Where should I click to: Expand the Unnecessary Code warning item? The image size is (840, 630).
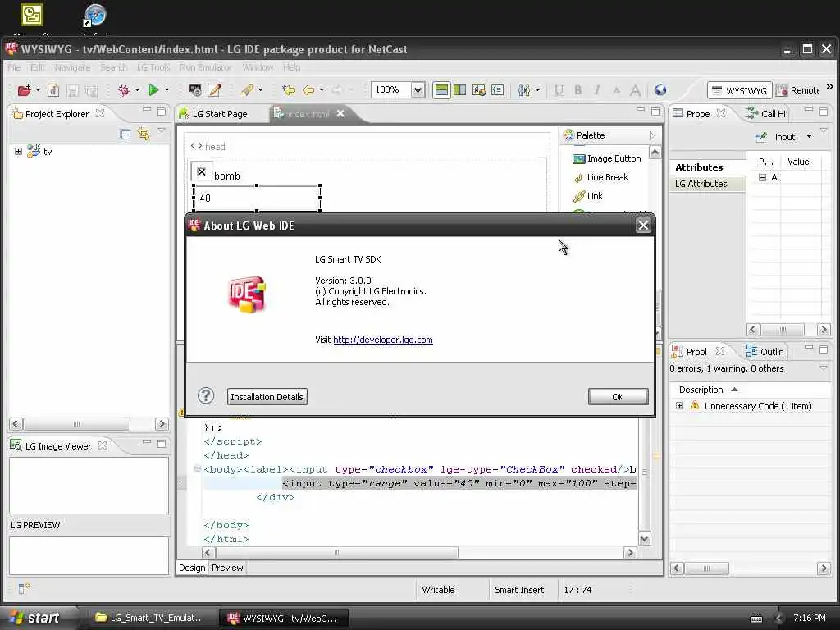click(x=680, y=406)
